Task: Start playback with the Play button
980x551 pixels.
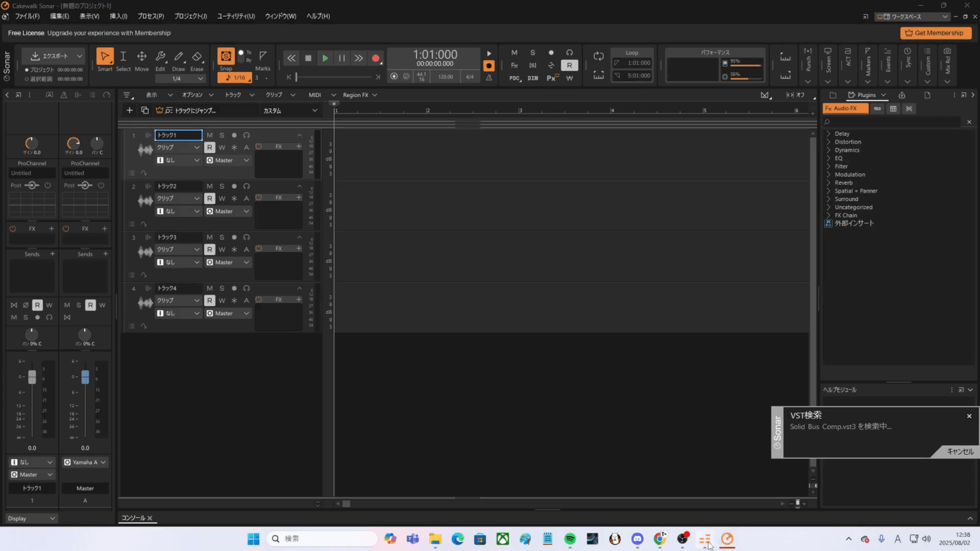Action: (325, 58)
